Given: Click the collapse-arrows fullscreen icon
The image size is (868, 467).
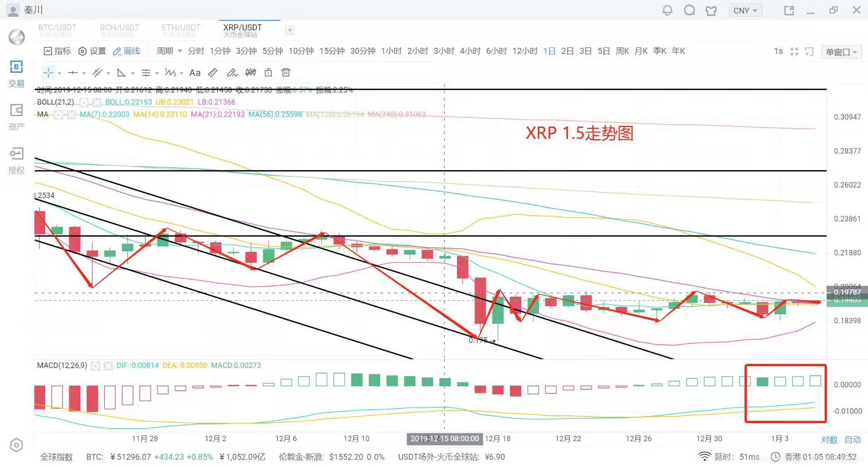Looking at the screenshot, I should click(794, 52).
